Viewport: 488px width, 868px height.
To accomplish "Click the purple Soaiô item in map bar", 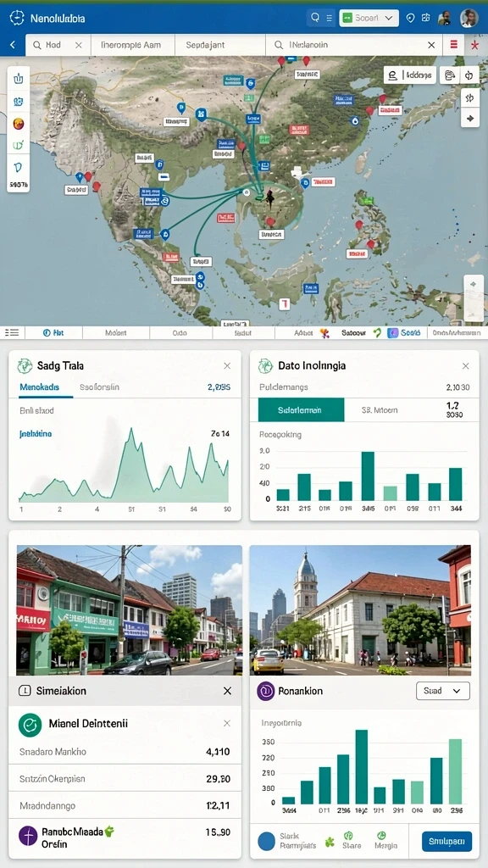I will click(x=405, y=332).
